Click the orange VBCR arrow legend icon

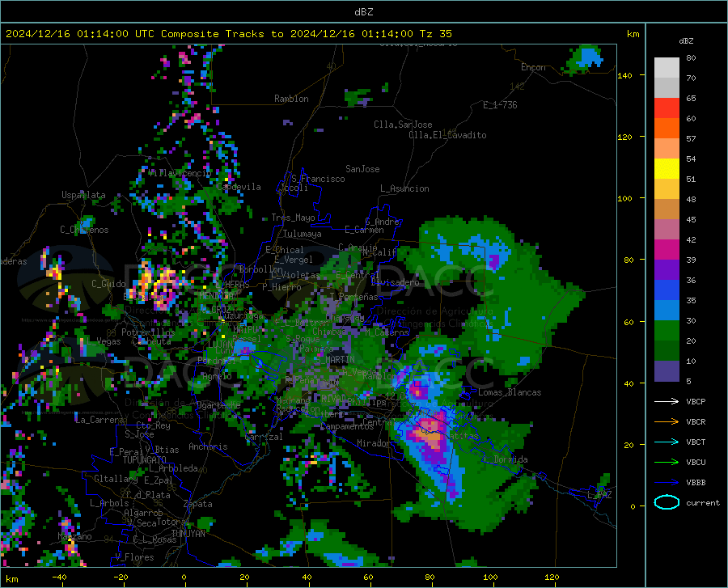coord(667,421)
